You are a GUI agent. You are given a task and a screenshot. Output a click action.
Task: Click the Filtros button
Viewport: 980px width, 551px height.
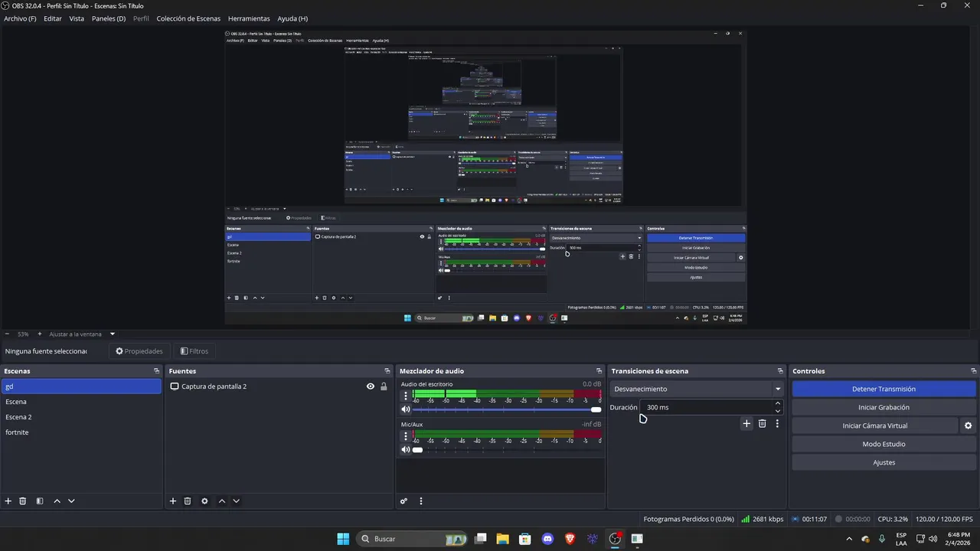[x=194, y=351]
